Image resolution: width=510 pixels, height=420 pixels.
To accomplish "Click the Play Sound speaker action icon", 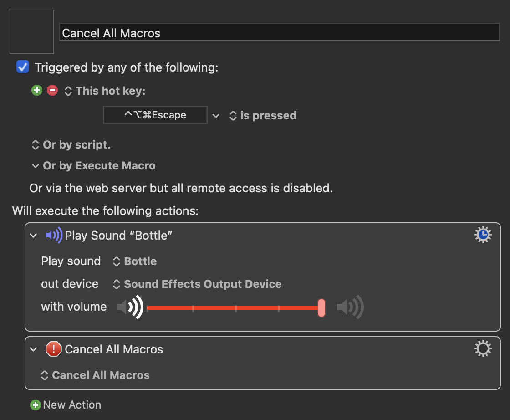I will (54, 235).
